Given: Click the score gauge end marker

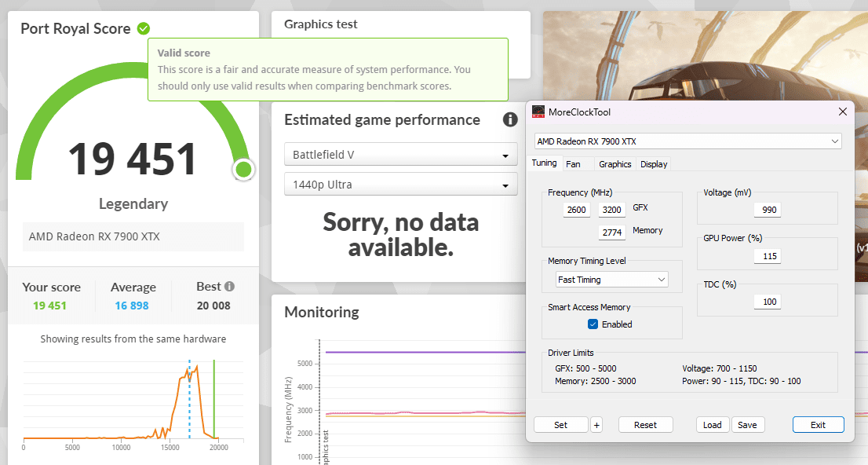Looking at the screenshot, I should (243, 170).
